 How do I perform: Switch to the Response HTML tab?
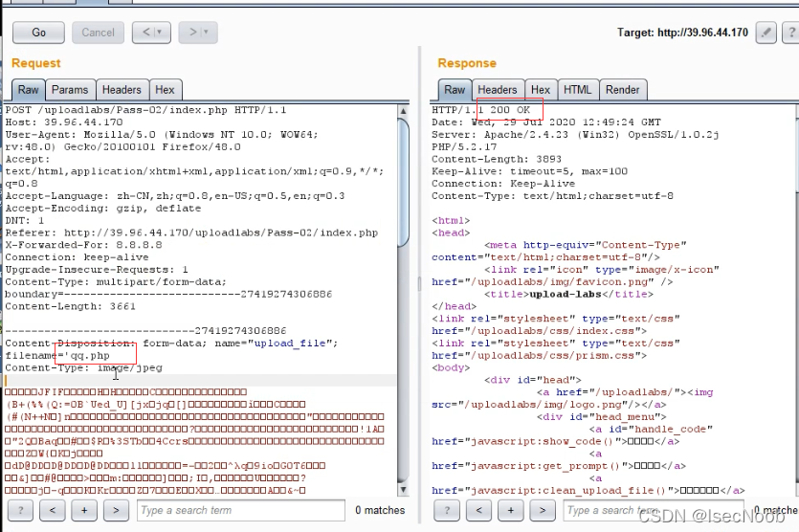(x=577, y=90)
